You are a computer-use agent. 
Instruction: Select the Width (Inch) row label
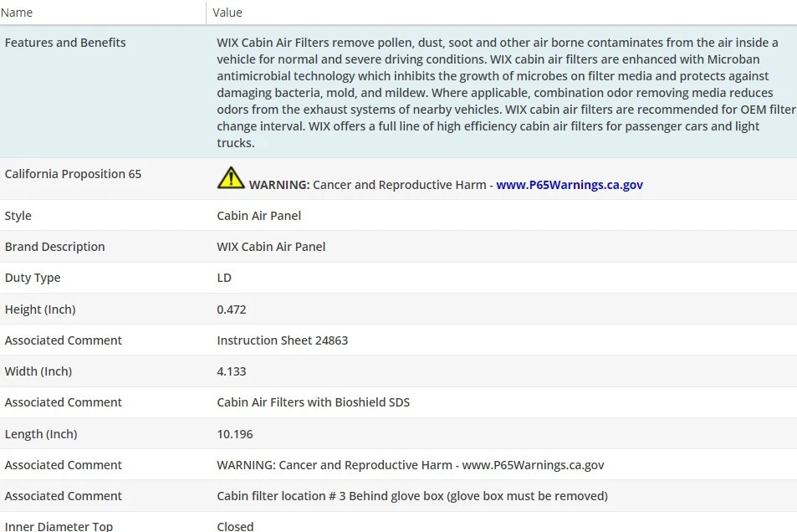pos(38,371)
